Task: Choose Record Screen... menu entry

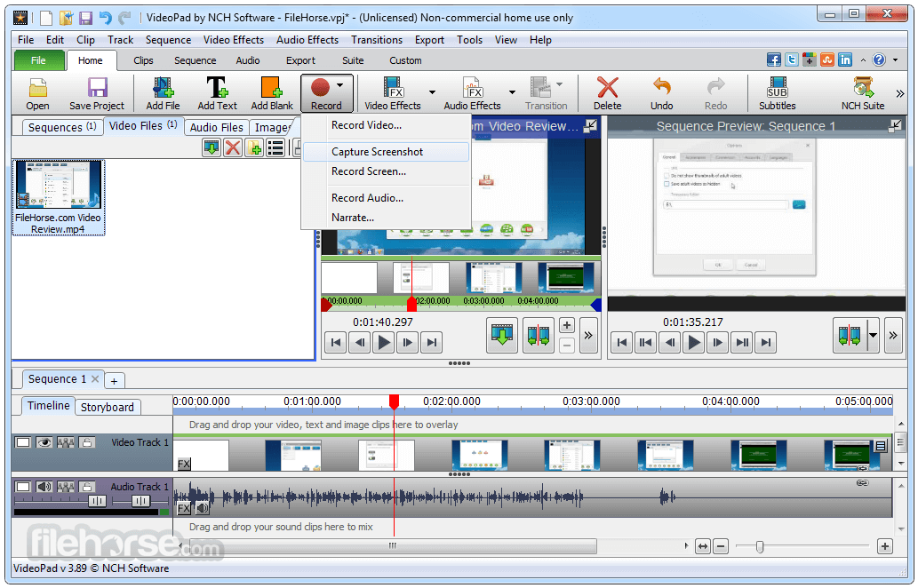Action: [x=387, y=171]
